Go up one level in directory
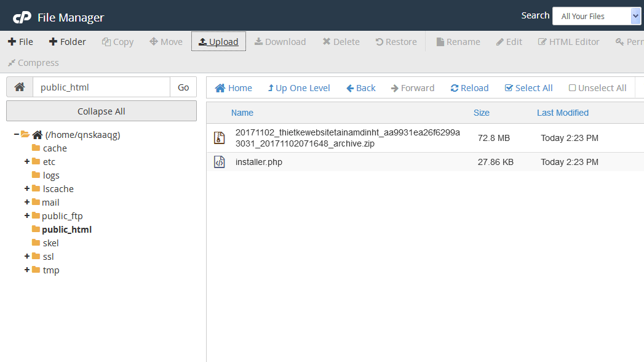 pyautogui.click(x=299, y=88)
